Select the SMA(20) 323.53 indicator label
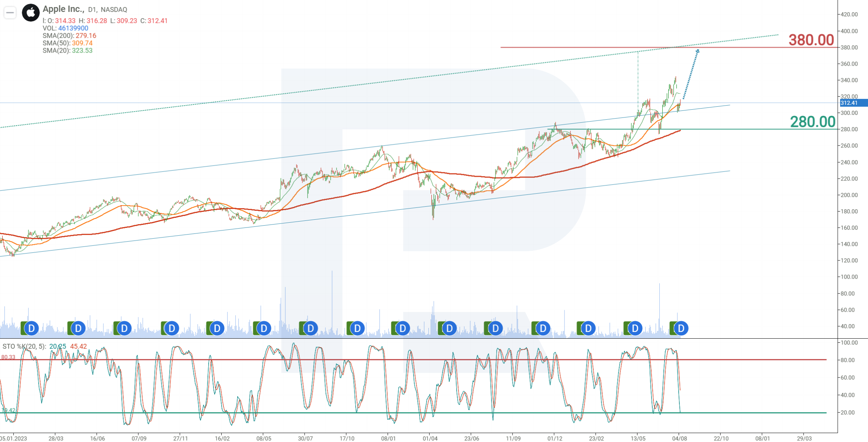 pos(67,50)
